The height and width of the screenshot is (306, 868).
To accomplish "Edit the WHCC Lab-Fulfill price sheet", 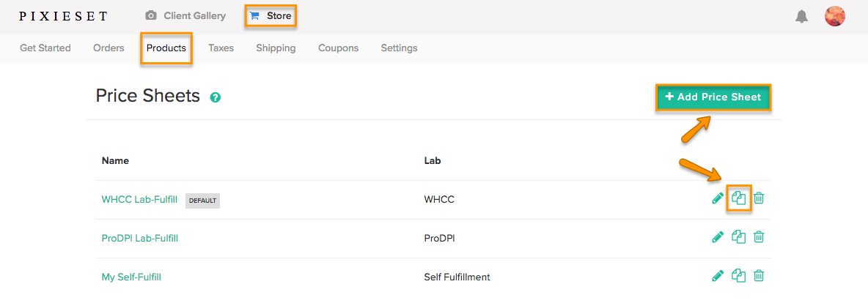I will coord(718,198).
